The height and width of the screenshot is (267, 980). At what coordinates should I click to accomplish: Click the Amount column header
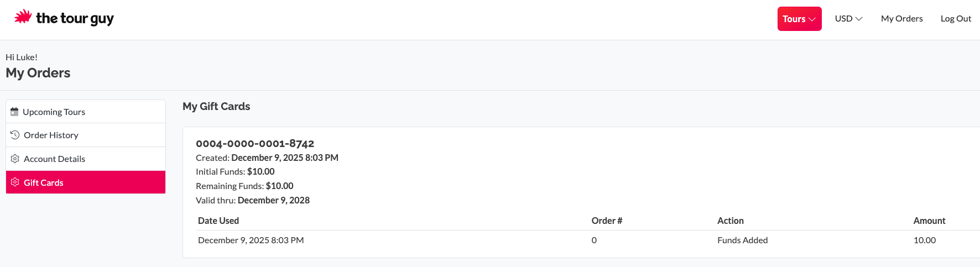pos(929,221)
